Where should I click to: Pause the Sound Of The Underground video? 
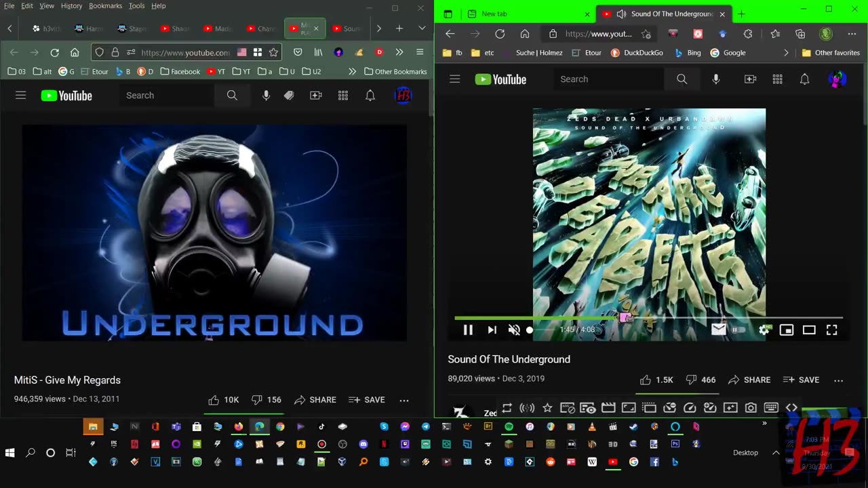pyautogui.click(x=468, y=330)
